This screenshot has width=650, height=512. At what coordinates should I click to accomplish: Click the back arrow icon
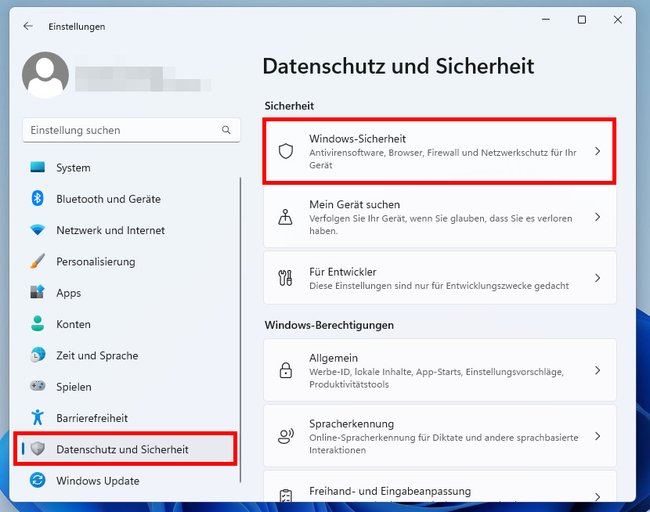tap(28, 26)
